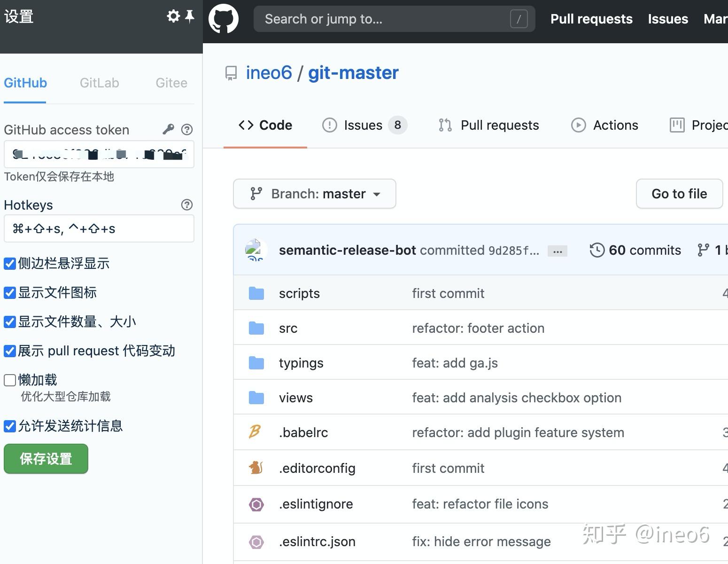Enable the 懒加载 checkbox
The width and height of the screenshot is (728, 564).
click(10, 380)
